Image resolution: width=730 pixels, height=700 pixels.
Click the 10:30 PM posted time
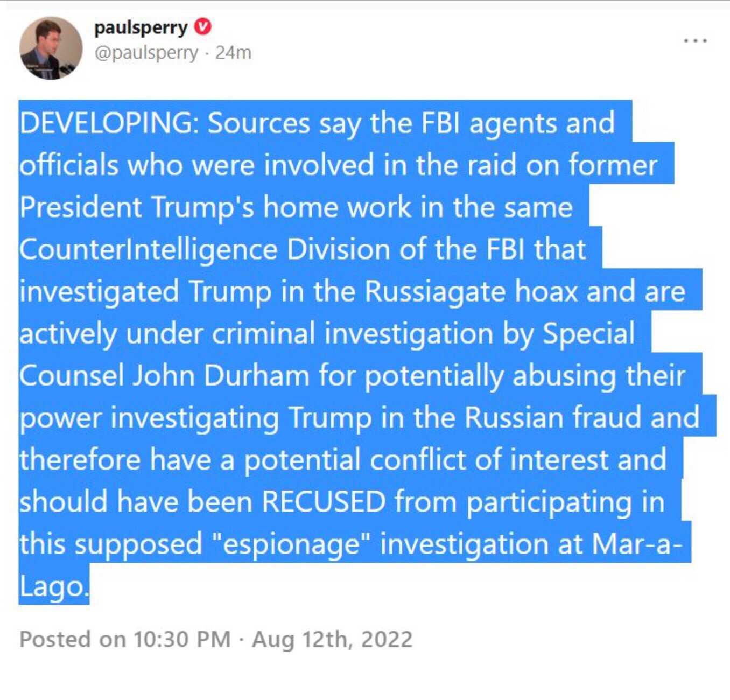click(182, 639)
